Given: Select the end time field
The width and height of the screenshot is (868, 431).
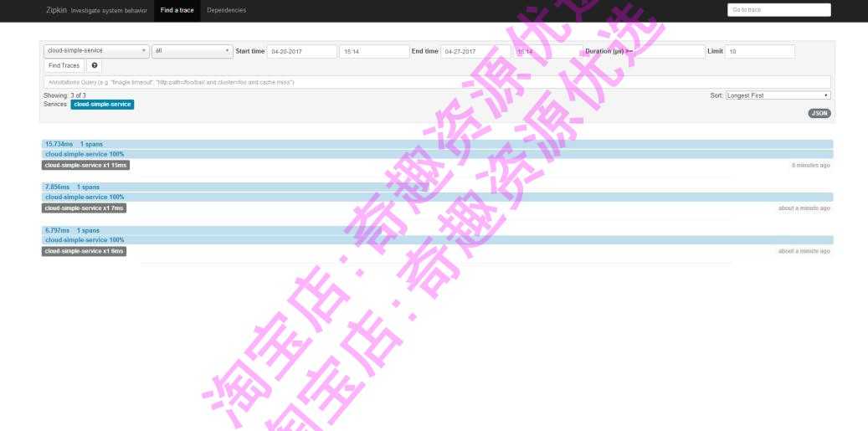Looking at the screenshot, I should tap(548, 51).
